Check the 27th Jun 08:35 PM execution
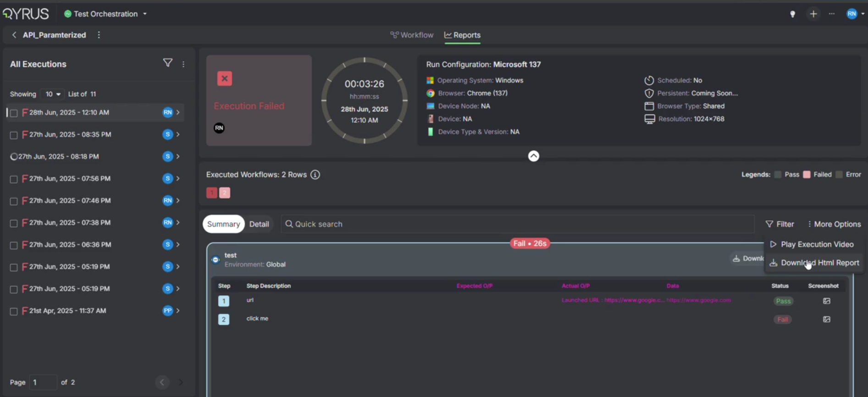 pyautogui.click(x=14, y=135)
